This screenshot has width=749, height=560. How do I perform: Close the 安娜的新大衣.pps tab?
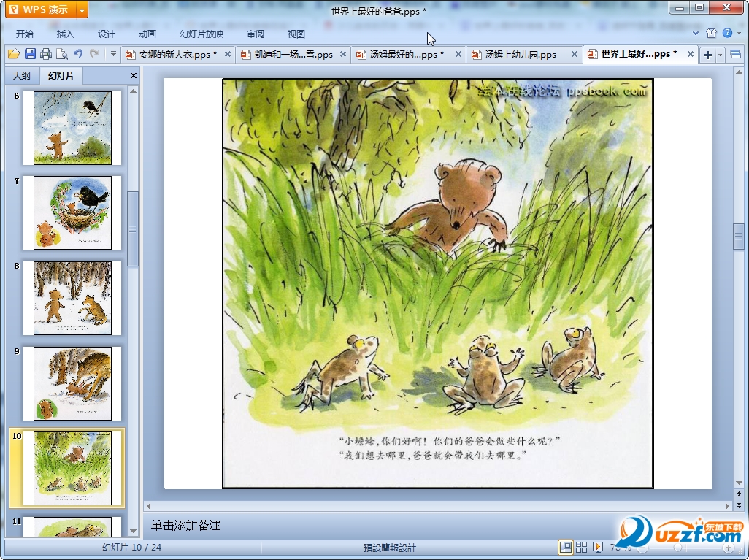pos(228,55)
